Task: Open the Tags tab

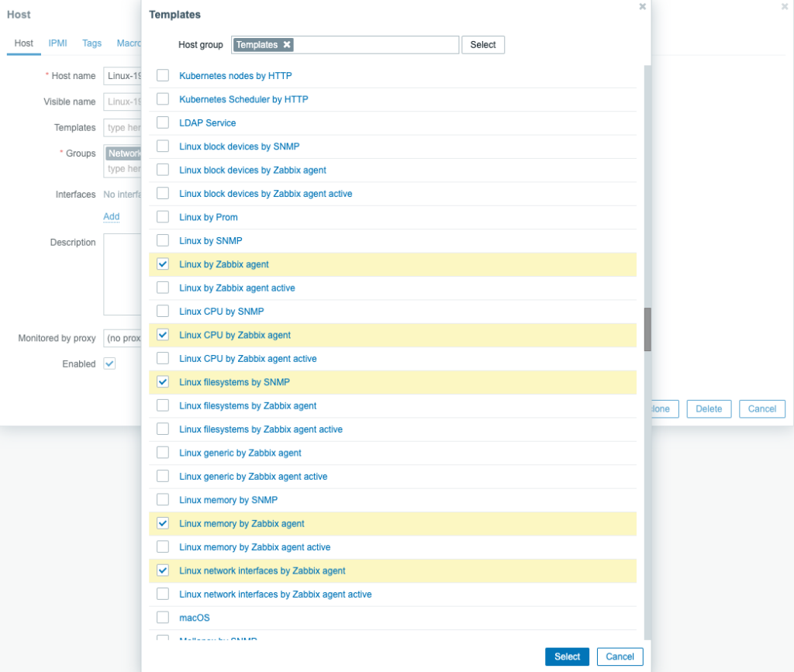Action: click(x=92, y=43)
